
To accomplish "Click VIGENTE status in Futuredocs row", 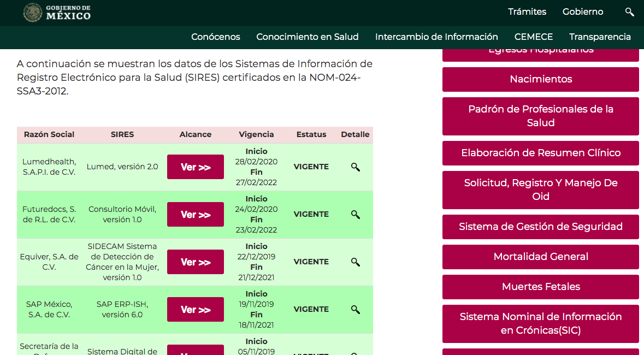I will click(x=311, y=215).
